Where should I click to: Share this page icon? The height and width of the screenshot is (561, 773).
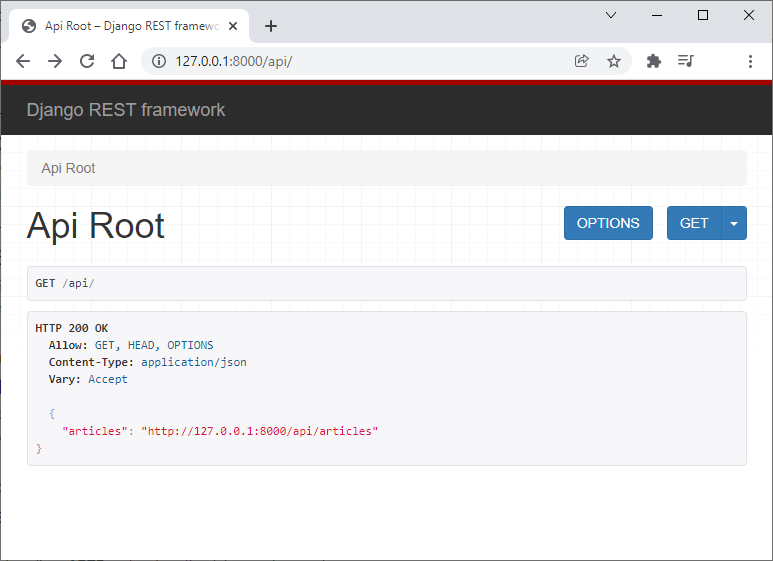tap(582, 61)
